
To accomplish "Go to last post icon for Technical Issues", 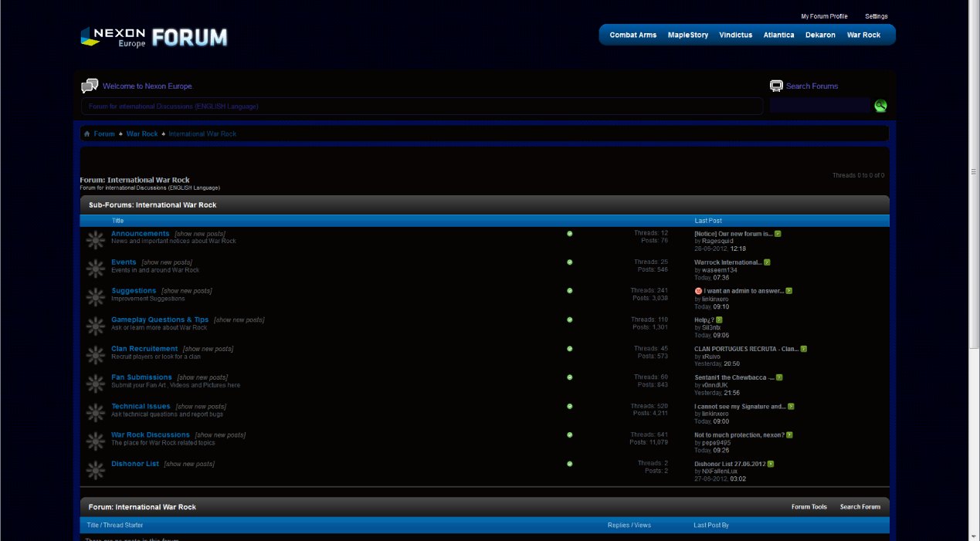I will tap(791, 406).
